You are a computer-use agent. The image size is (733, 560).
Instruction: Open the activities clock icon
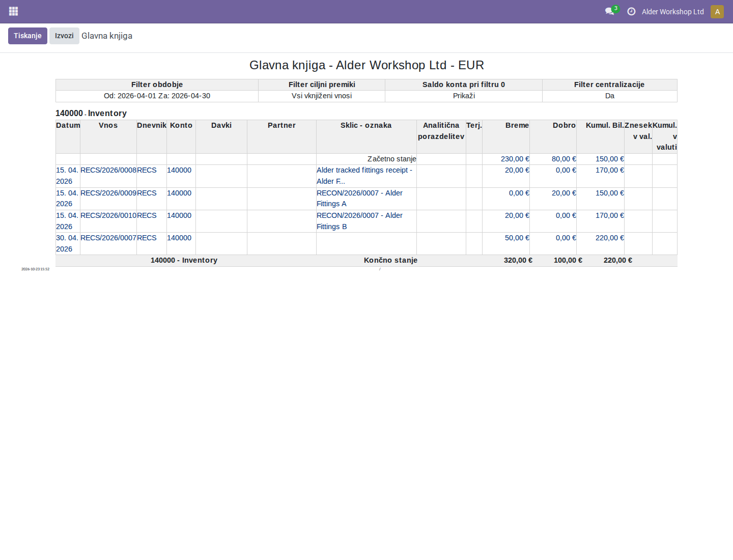point(631,11)
